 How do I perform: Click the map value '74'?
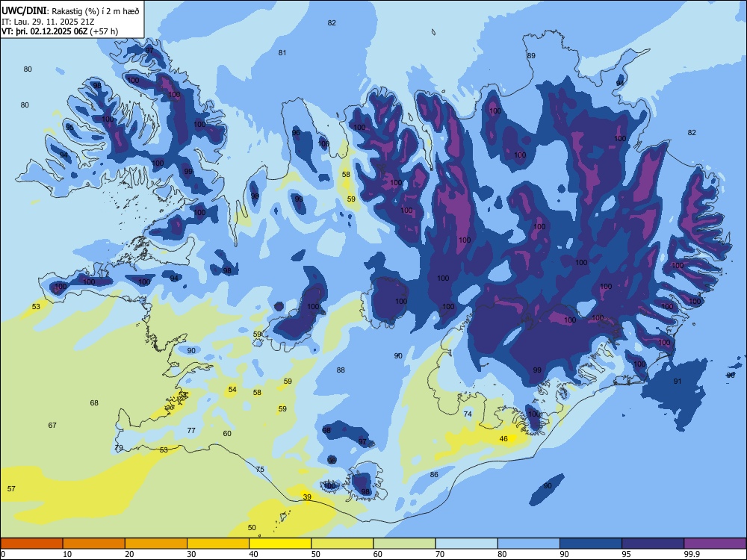coord(468,414)
